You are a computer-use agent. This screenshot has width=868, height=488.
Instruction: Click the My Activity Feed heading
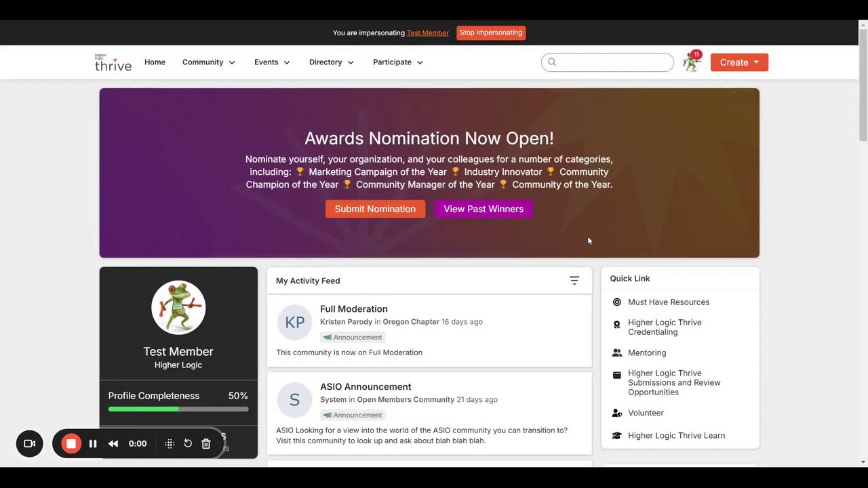[308, 281]
